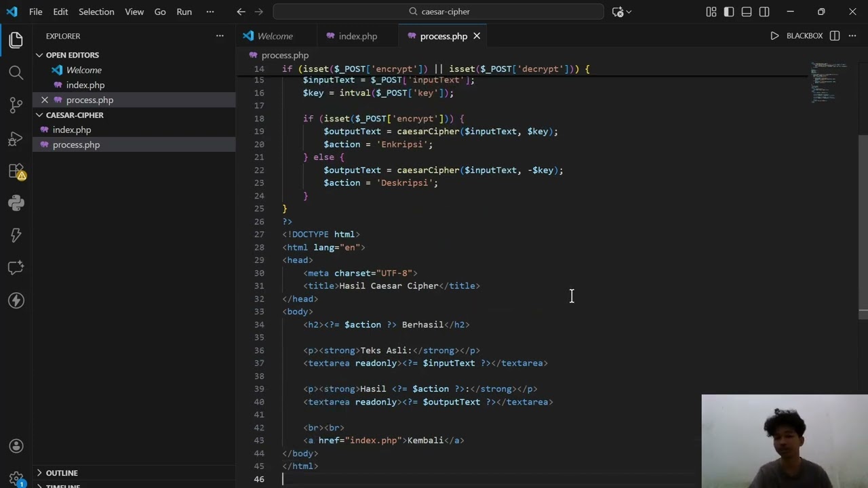The image size is (868, 488).
Task: Open the Selection menu
Action: pos(96,12)
